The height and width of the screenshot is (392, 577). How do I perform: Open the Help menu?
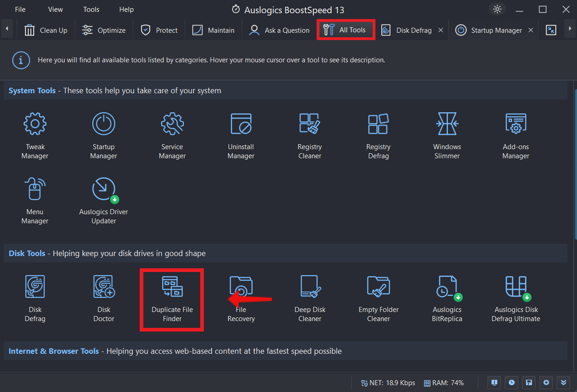coord(127,9)
